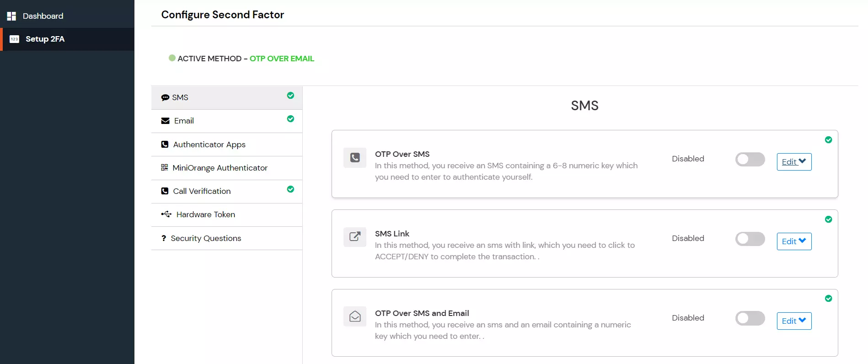Expand the Edit dropdown for OTP Over SMS
This screenshot has height=364, width=868.
coord(794,162)
